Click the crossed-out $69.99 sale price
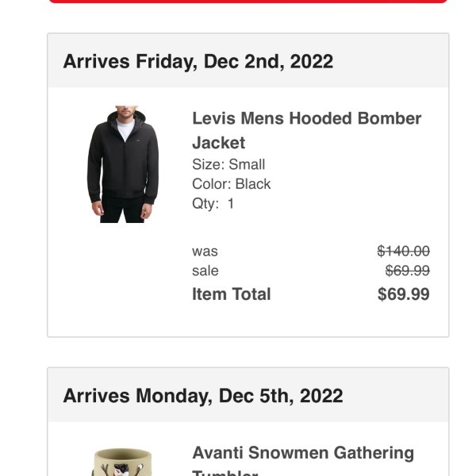Screen dimensions: 476x476 [408, 271]
